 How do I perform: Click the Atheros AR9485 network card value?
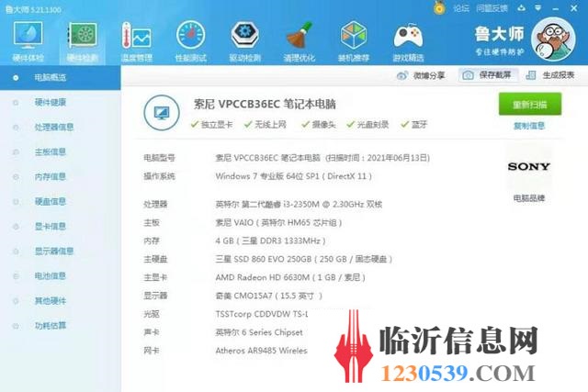coord(261,351)
